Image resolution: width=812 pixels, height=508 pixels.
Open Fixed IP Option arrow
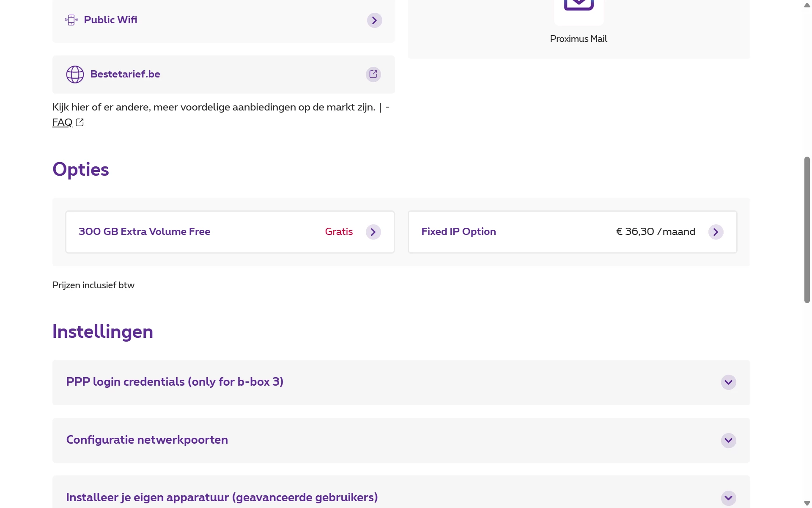pos(716,232)
